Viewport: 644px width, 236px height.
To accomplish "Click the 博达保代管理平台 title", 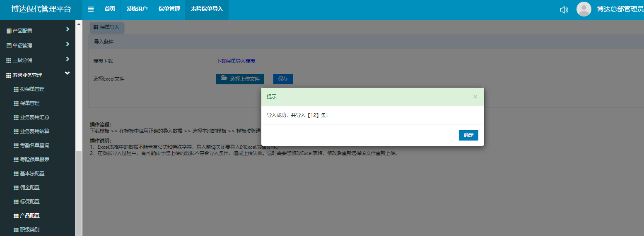I will pos(41,9).
